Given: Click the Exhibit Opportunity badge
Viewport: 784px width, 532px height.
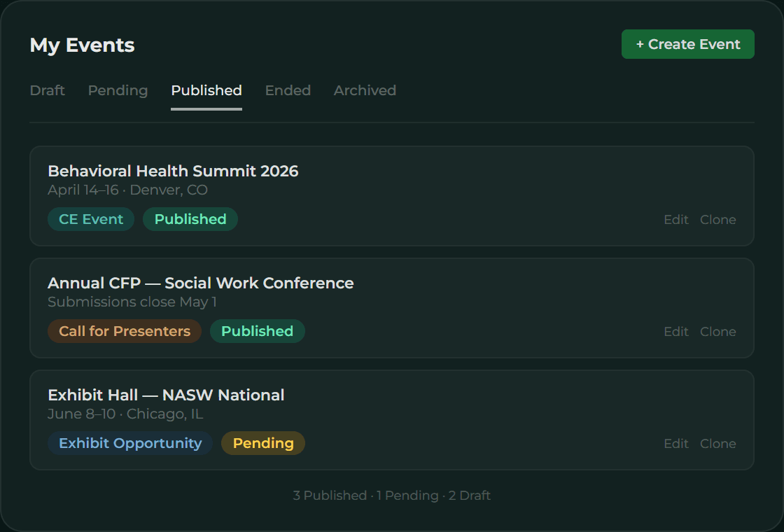Looking at the screenshot, I should pos(129,443).
